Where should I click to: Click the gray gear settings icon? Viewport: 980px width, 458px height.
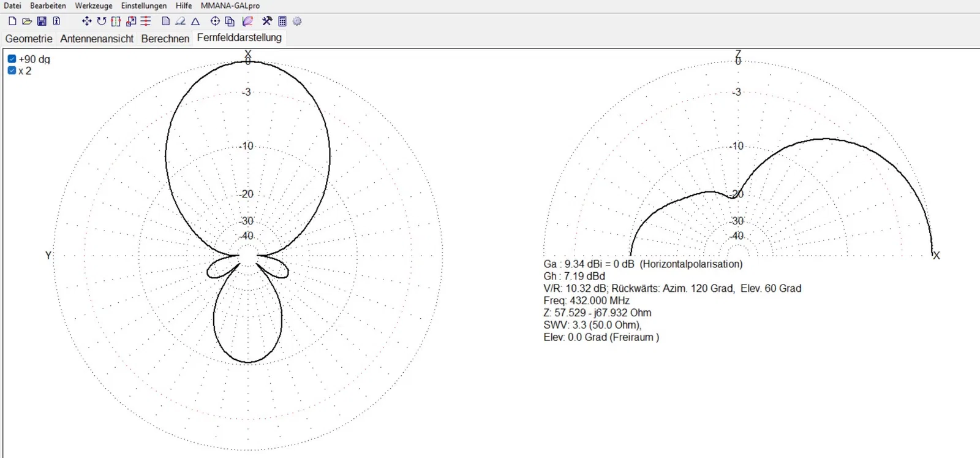[297, 21]
